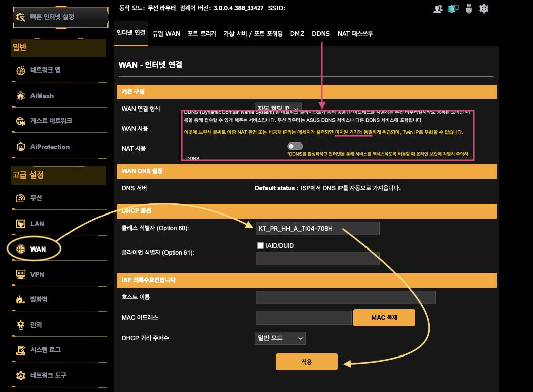Open the NAT 패스쓰루 tab
Image resolution: width=533 pixels, height=392 pixels.
click(355, 33)
